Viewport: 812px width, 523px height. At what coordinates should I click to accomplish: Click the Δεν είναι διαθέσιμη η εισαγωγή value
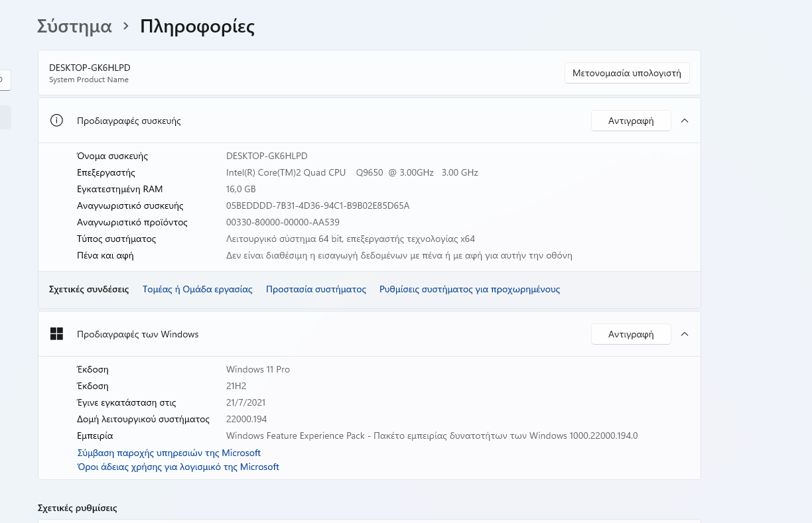click(399, 255)
